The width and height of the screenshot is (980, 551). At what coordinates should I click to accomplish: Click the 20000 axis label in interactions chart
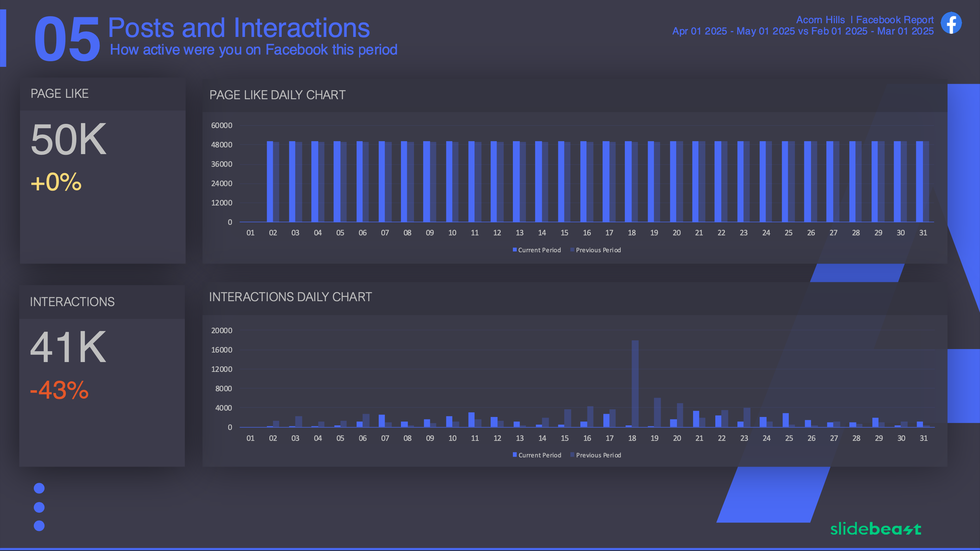click(x=221, y=330)
